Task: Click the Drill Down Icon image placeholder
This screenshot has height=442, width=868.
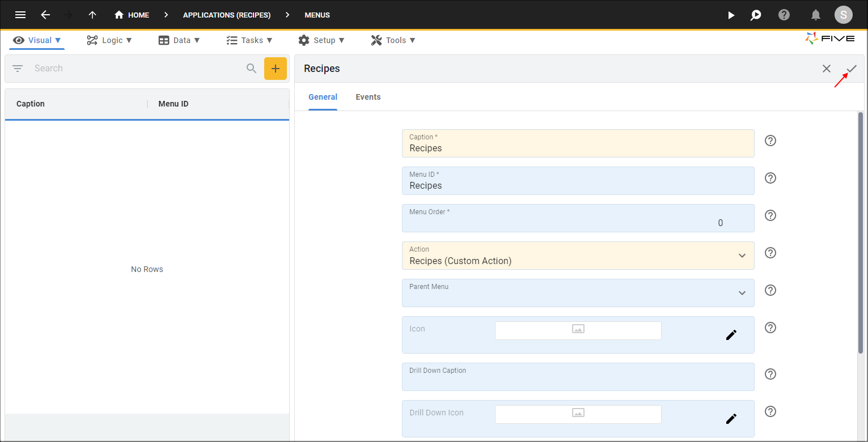Action: point(578,414)
